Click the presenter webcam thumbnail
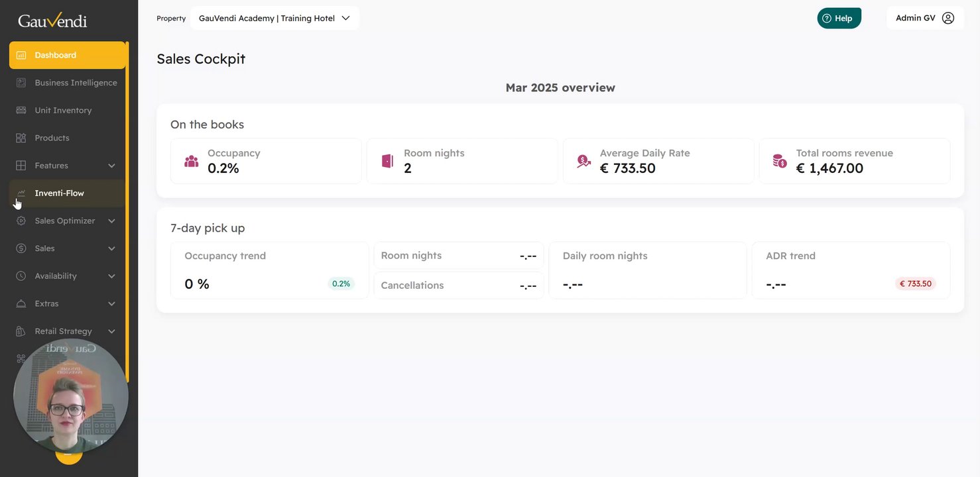The height and width of the screenshot is (477, 980). [x=71, y=396]
